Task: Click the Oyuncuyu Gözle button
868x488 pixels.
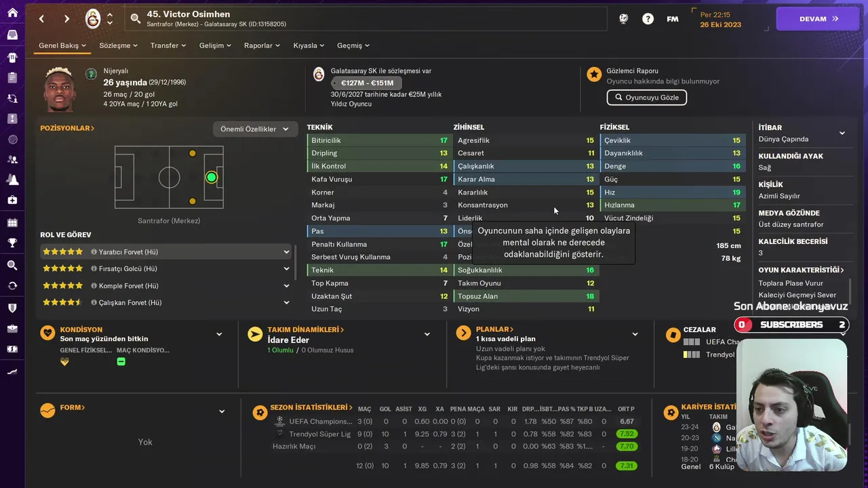Action: [647, 98]
